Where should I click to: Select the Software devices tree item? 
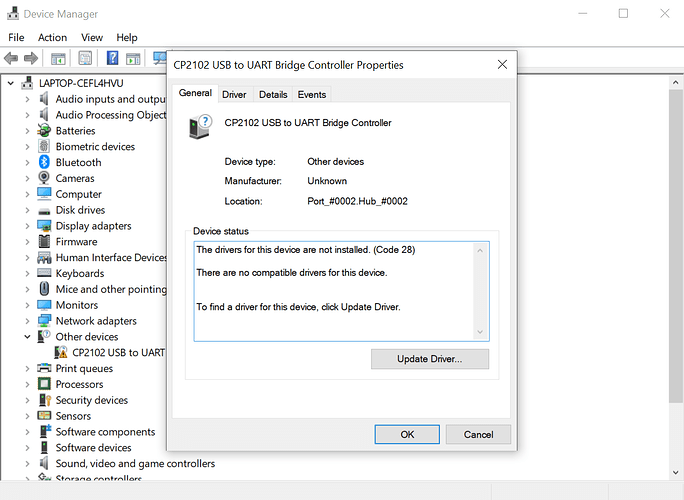point(93,448)
